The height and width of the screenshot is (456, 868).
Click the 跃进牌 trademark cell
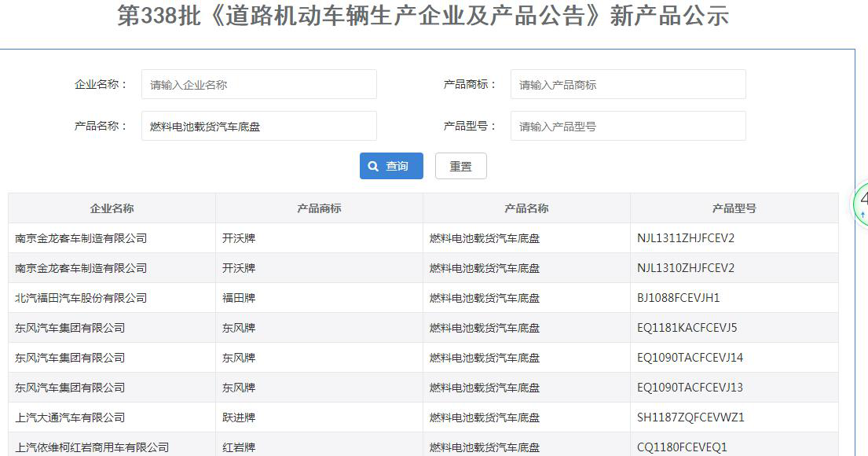320,417
